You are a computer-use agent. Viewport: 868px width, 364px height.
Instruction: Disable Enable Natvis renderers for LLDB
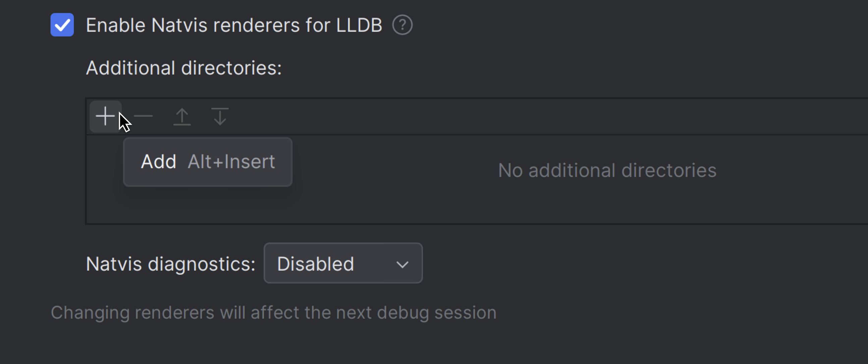click(62, 24)
